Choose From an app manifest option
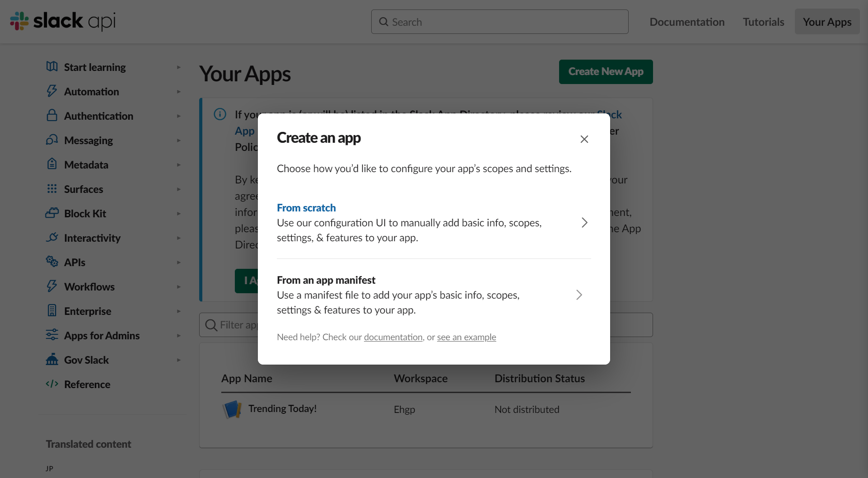Image resolution: width=868 pixels, height=478 pixels. pyautogui.click(x=434, y=295)
